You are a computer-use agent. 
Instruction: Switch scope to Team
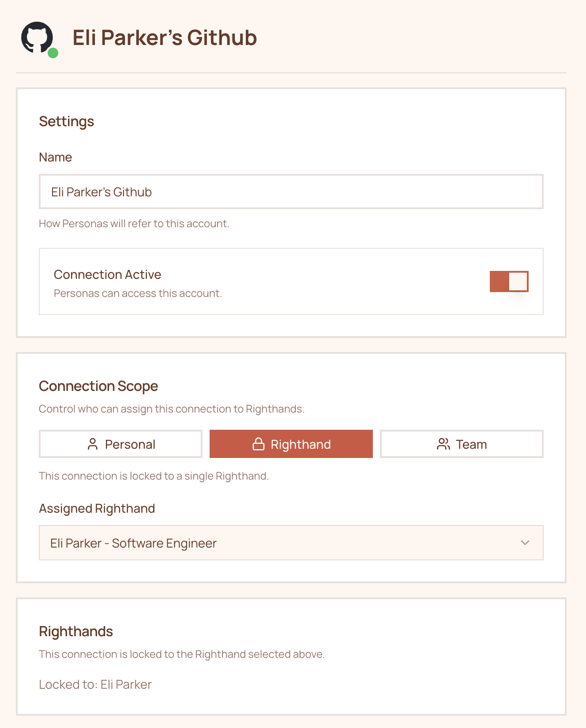(461, 444)
